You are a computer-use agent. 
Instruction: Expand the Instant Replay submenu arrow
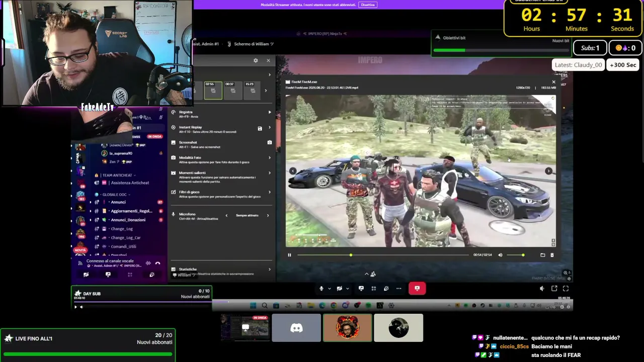click(270, 128)
